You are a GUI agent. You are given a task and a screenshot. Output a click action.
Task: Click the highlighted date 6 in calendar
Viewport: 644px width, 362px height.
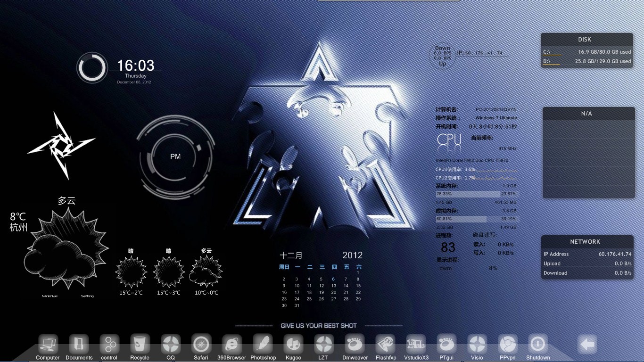click(x=333, y=279)
